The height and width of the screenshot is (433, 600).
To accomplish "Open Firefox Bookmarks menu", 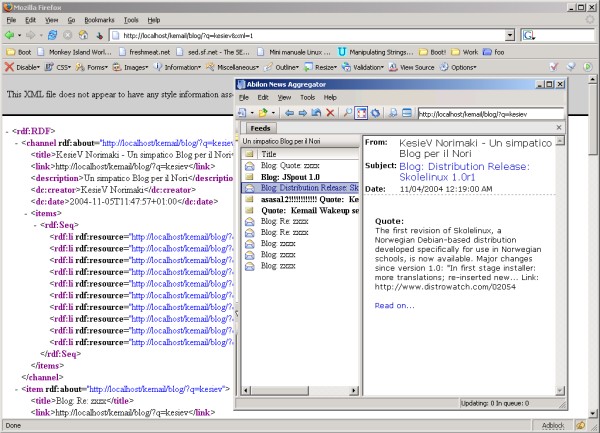I will coord(99,20).
